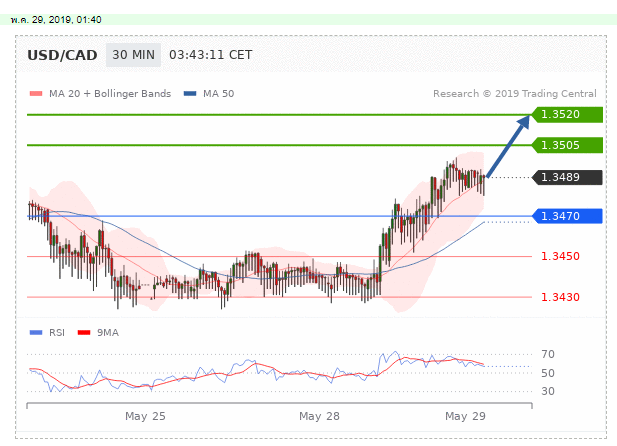Click the MA 50 legend label
Viewport: 617px width, 446px height.
[x=218, y=94]
